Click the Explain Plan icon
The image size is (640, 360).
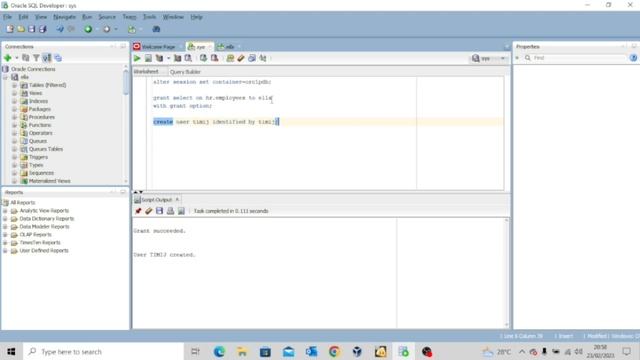tap(159, 58)
